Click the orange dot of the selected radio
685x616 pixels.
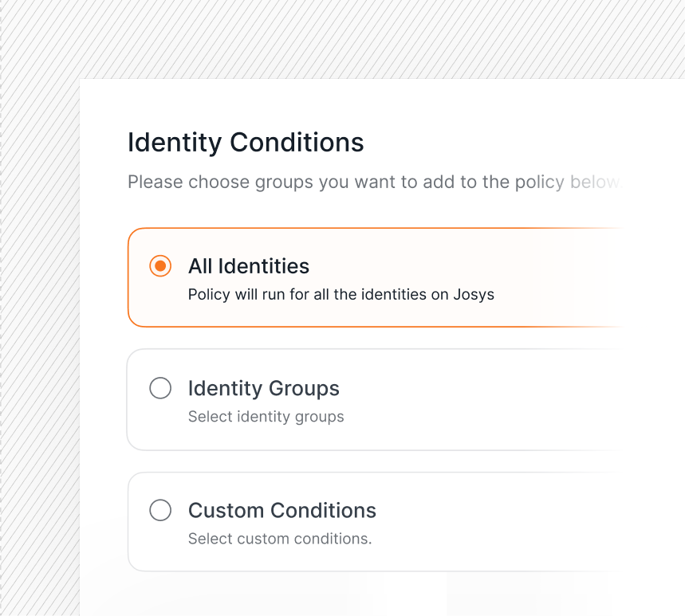click(x=160, y=266)
